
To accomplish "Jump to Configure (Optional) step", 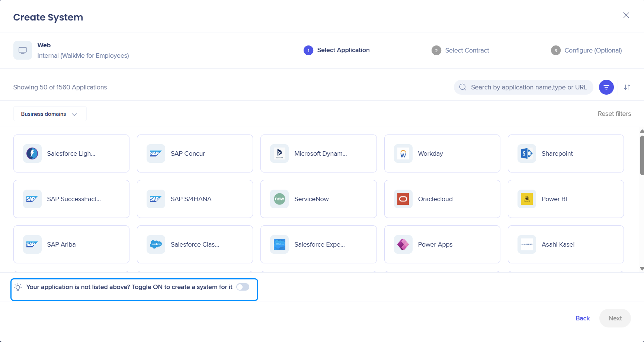I will (x=593, y=50).
